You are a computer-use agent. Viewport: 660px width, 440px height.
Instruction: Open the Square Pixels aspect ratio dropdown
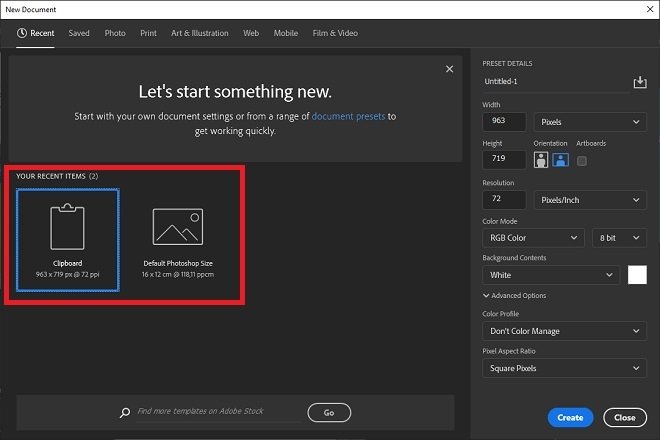tap(564, 368)
